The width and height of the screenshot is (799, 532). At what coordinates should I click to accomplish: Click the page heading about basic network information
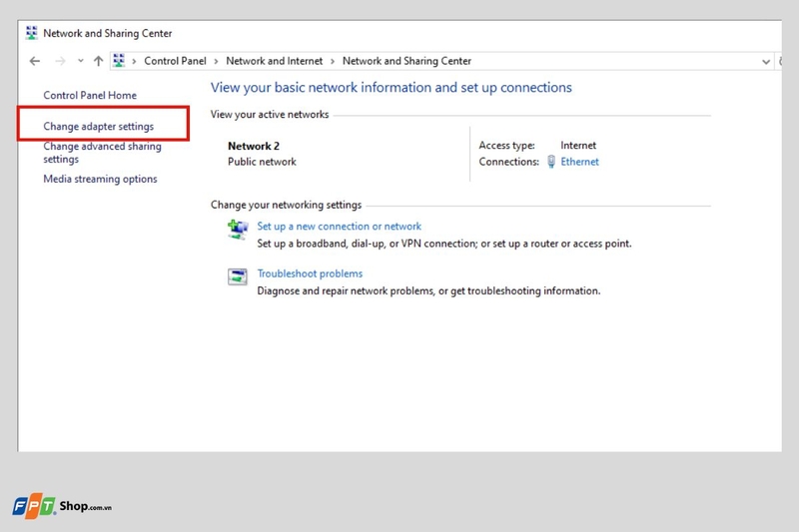tap(392, 88)
